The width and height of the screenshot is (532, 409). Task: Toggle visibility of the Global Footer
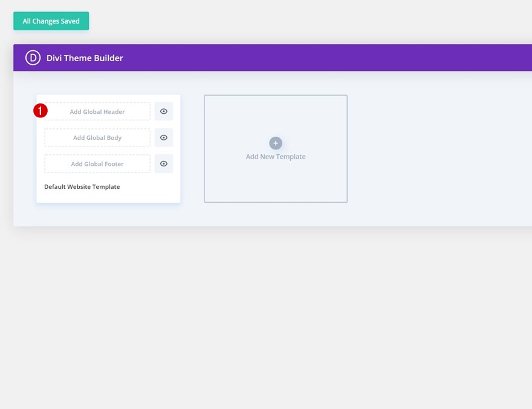tap(164, 163)
